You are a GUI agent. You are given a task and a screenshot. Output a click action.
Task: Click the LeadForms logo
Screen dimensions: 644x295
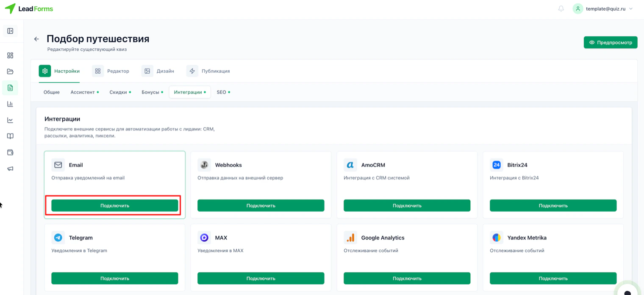[29, 8]
